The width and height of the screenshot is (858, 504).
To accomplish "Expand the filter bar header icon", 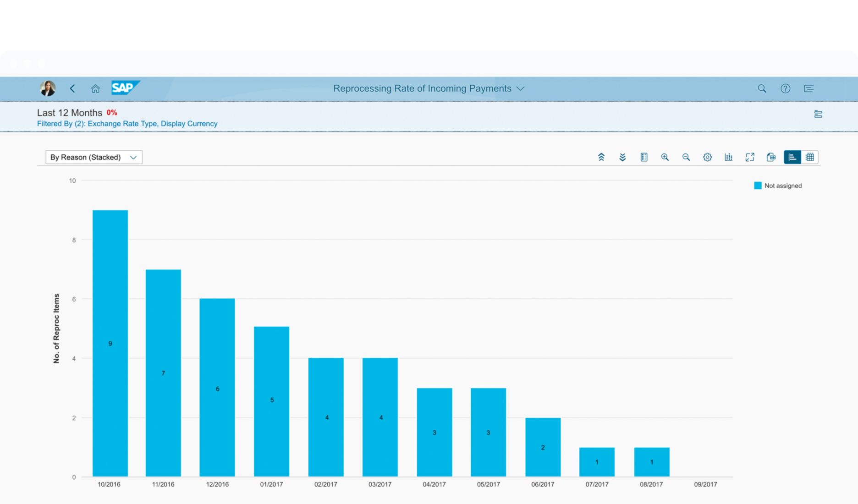I will click(818, 114).
